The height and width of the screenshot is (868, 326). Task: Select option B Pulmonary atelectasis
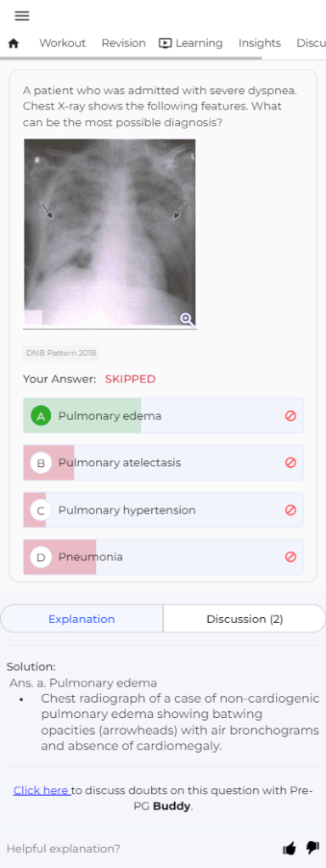[163, 463]
